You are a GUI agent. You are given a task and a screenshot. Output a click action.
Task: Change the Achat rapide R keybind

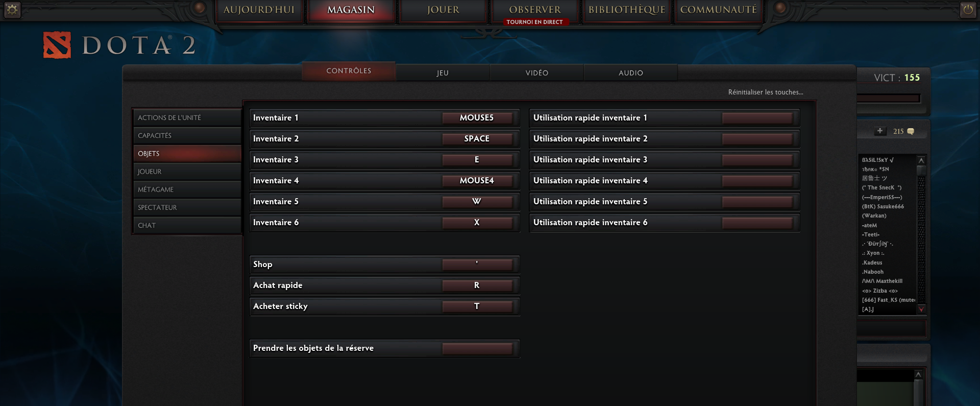[477, 285]
